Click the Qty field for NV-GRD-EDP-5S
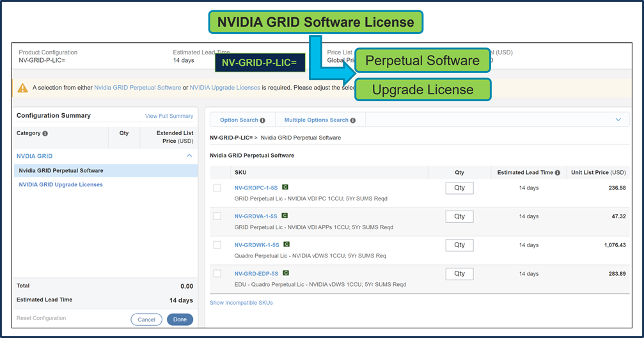Image resolution: width=644 pixels, height=338 pixels. pyautogui.click(x=460, y=274)
